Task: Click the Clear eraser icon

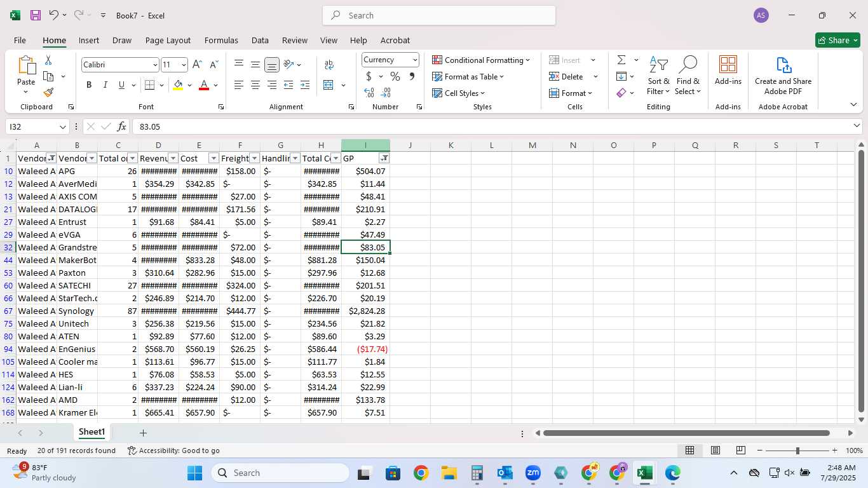Action: (x=621, y=93)
